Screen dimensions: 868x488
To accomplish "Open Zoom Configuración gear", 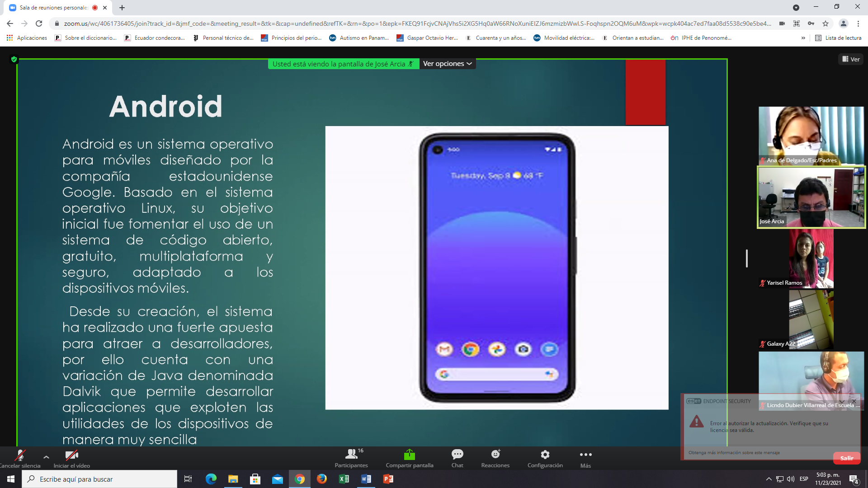I will pos(545,458).
